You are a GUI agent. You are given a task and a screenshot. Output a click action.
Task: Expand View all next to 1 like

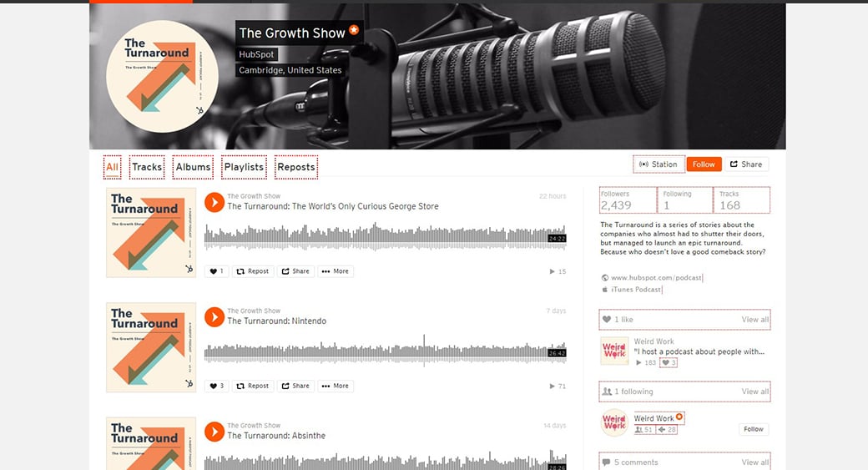click(x=755, y=320)
